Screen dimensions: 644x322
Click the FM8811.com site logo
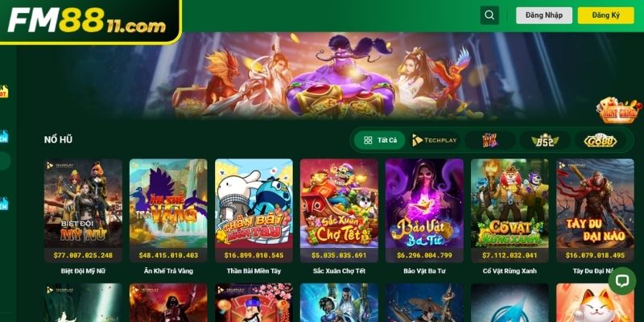click(x=87, y=22)
